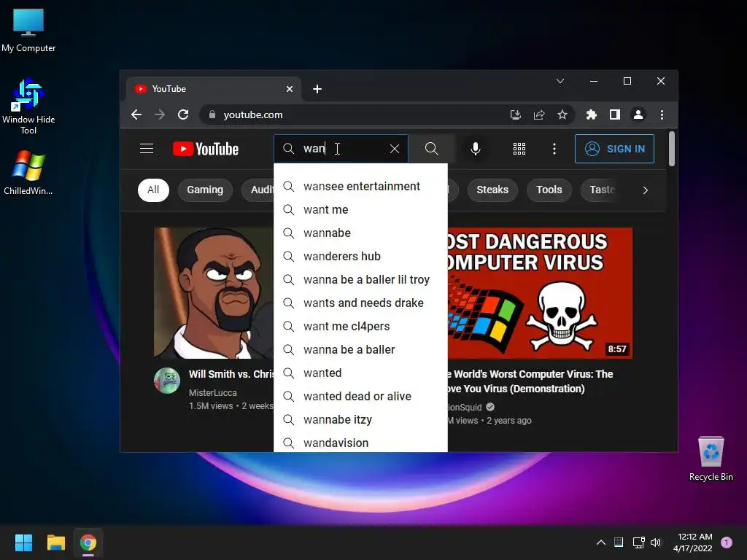747x560 pixels.
Task: Clear the search box with the X
Action: 395,149
